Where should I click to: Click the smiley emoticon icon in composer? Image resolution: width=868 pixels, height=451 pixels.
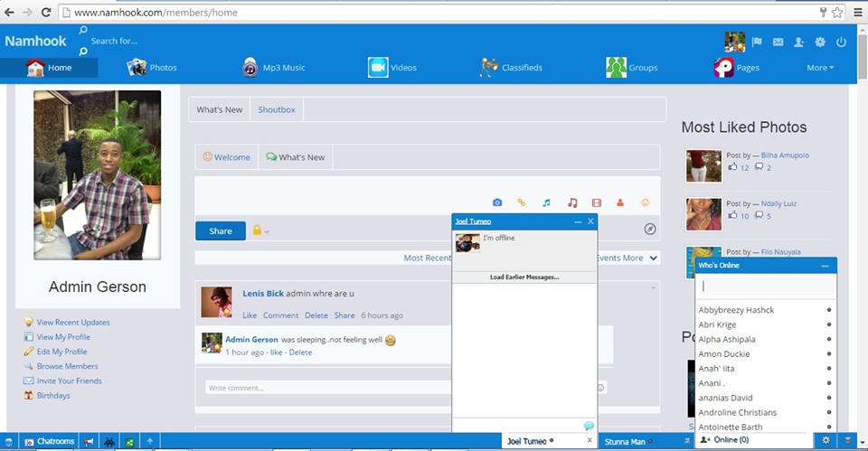point(645,202)
